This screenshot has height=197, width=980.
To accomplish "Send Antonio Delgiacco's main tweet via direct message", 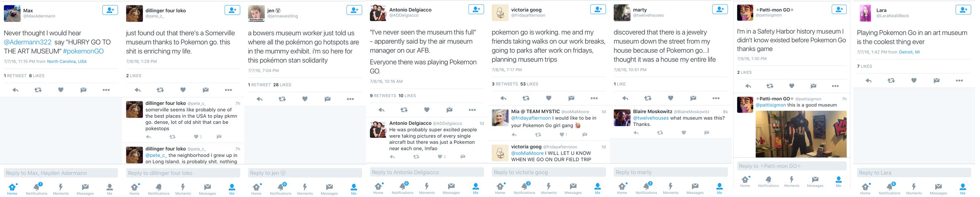I will (449, 110).
